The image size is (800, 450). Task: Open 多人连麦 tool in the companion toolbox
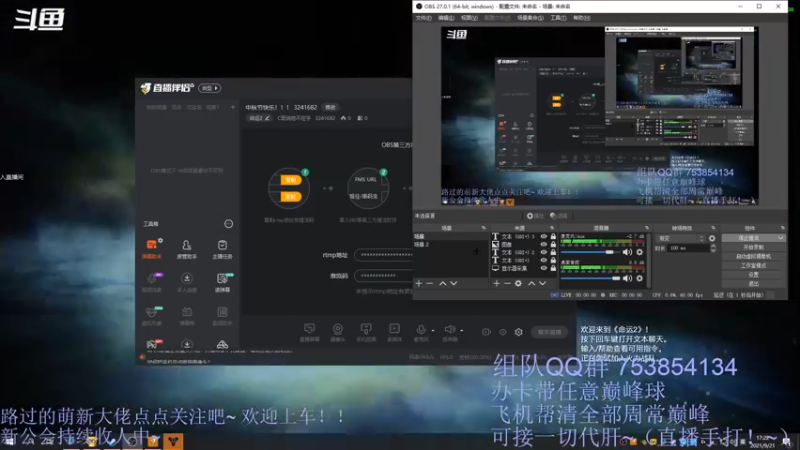(187, 282)
